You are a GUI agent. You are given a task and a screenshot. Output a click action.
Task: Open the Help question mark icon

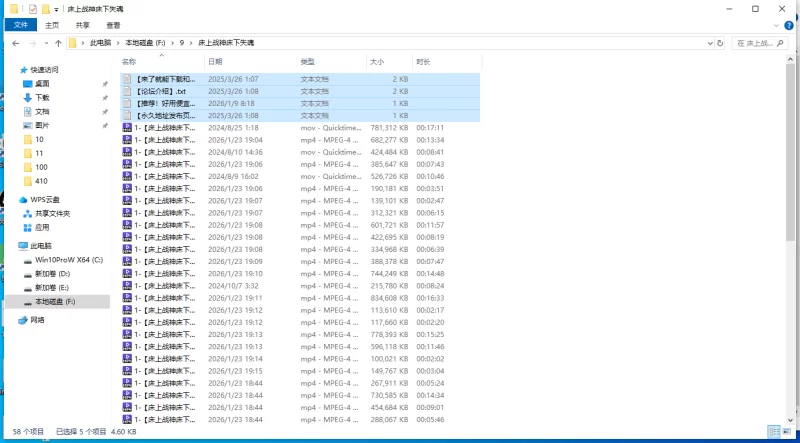[790, 24]
